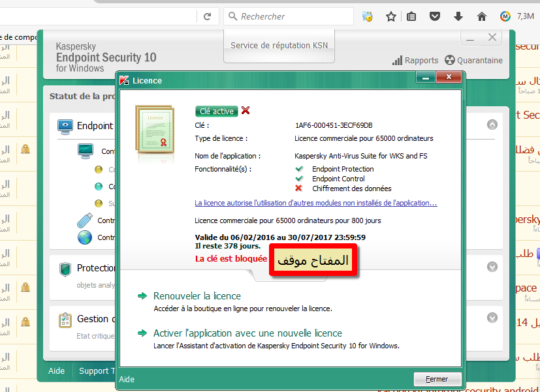This screenshot has height=392, width=540.
Task: Close the Kaspersky main window
Action: 492,37
